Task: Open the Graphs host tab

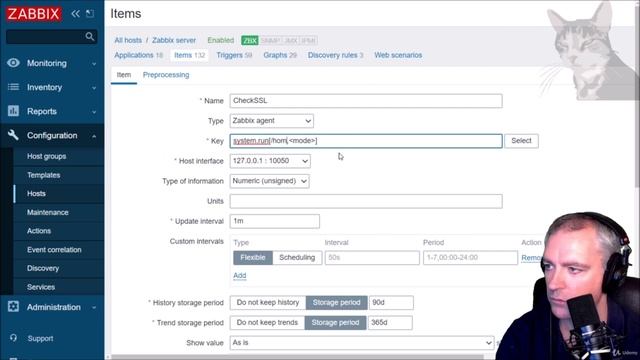Action: click(280, 55)
